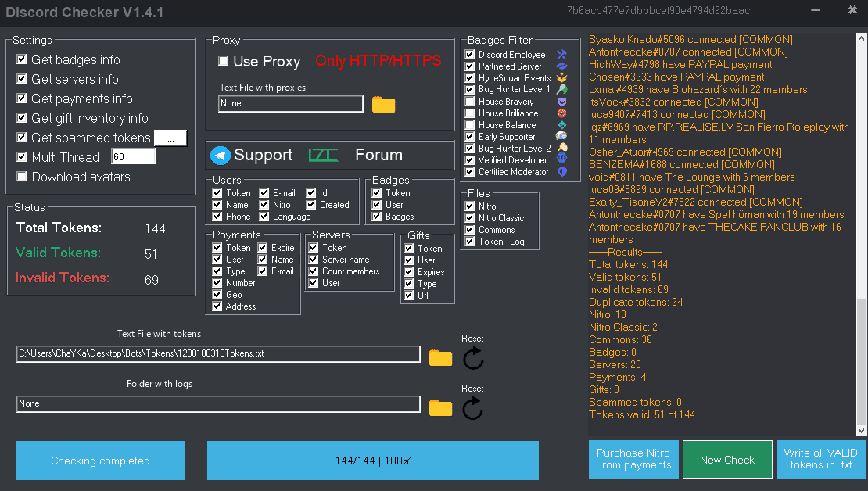Click the Bug Hunter Level 2 badge icon
Screen dimensions: 868x491
(562, 148)
